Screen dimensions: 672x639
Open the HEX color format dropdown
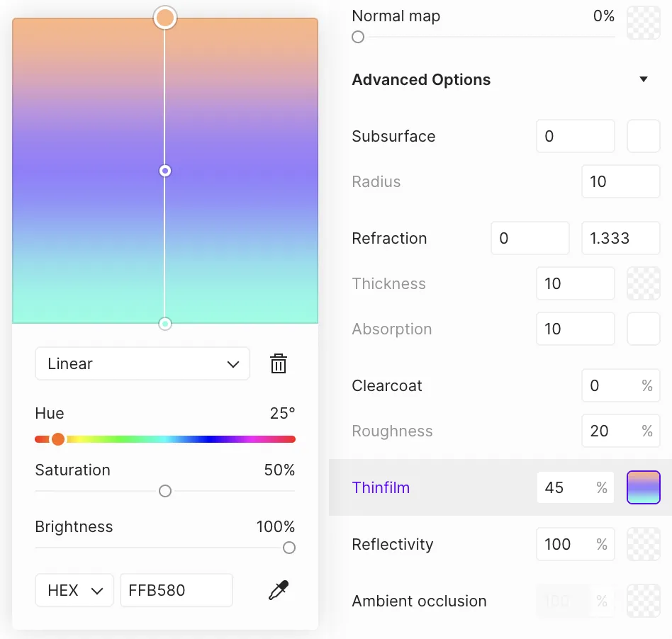[x=74, y=590]
